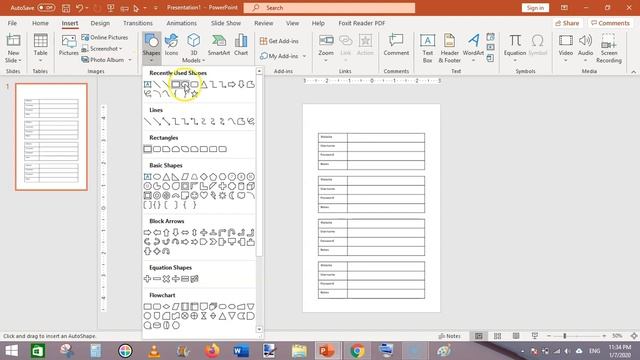Open the Review tab

(x=264, y=23)
